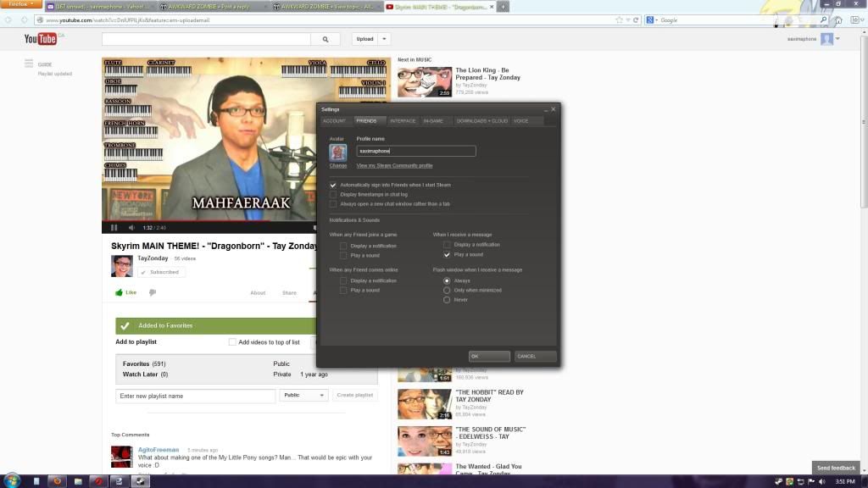The width and height of the screenshot is (868, 488).
Task: Open Firefox from the Windows taskbar
Action: pyautogui.click(x=58, y=480)
